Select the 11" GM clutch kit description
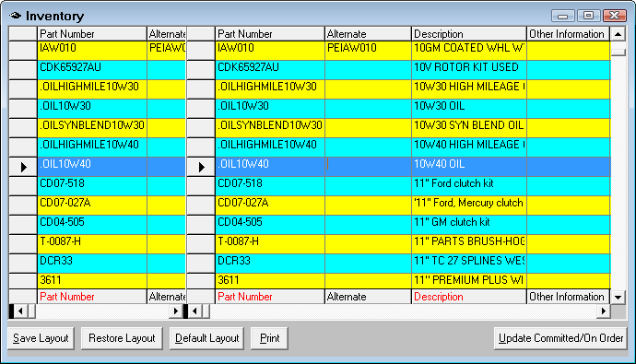Image resolution: width=636 pixels, height=364 pixels. (469, 225)
